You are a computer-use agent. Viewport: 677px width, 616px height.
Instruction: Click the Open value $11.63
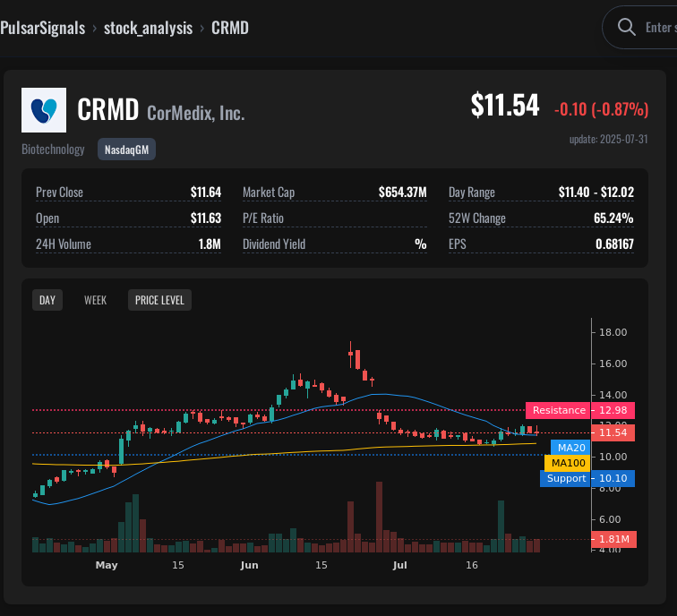click(x=206, y=218)
